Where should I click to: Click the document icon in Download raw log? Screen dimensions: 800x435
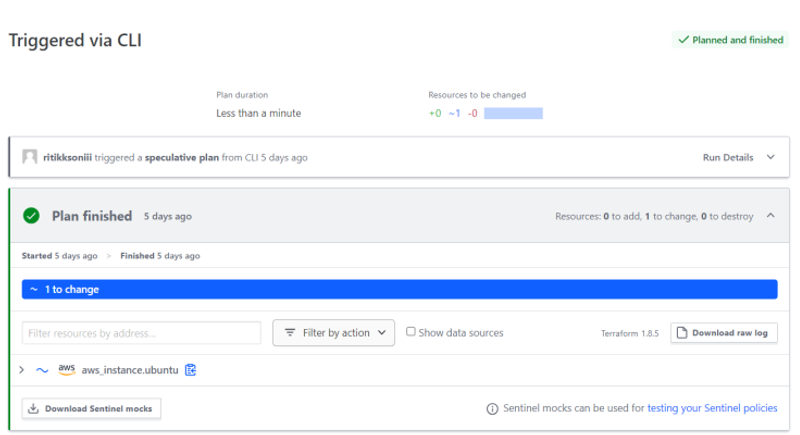(682, 332)
